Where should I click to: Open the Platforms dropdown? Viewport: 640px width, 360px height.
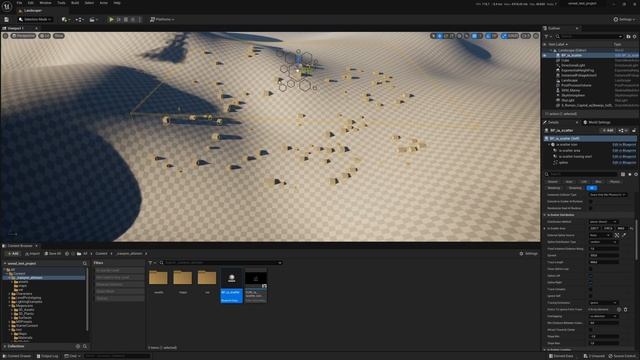(x=162, y=20)
